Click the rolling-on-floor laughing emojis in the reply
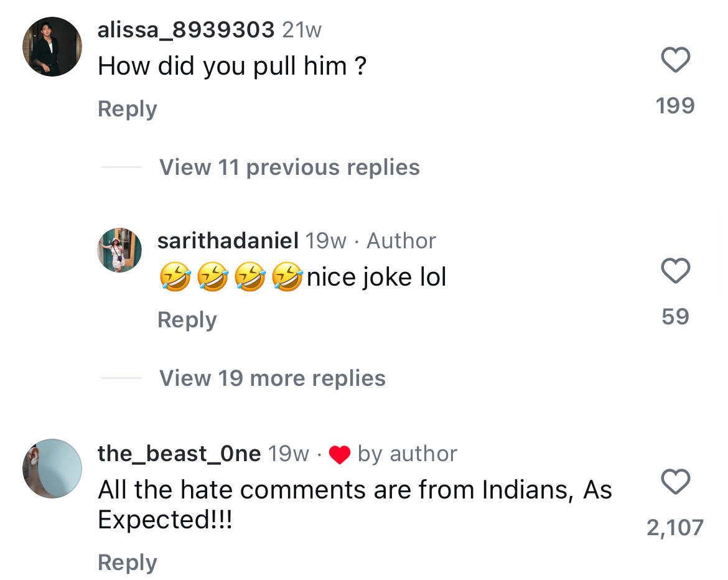 [x=231, y=278]
